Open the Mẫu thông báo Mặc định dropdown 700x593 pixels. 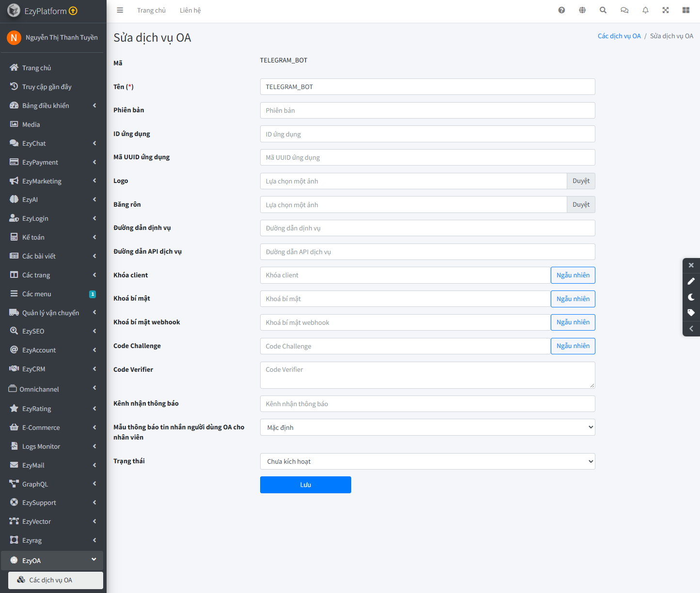[x=427, y=427]
